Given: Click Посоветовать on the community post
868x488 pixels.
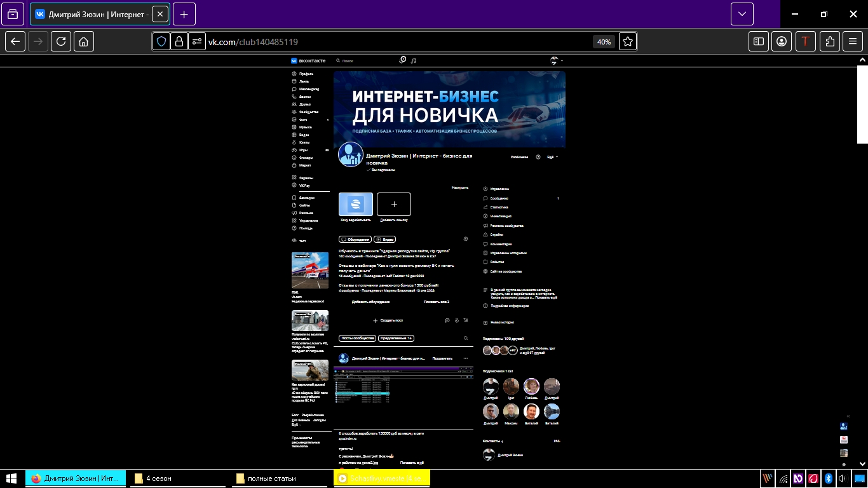Looking at the screenshot, I should [442, 358].
